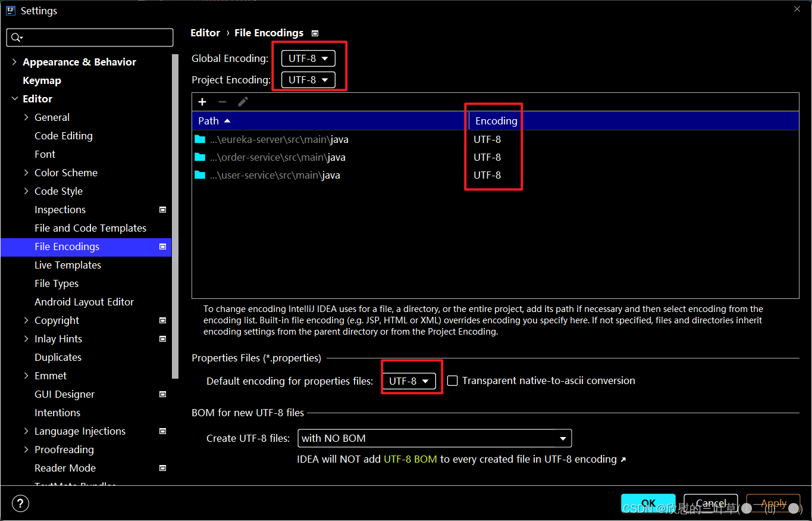This screenshot has width=812, height=521.
Task: Open the Project Encoding dropdown
Action: [x=308, y=80]
